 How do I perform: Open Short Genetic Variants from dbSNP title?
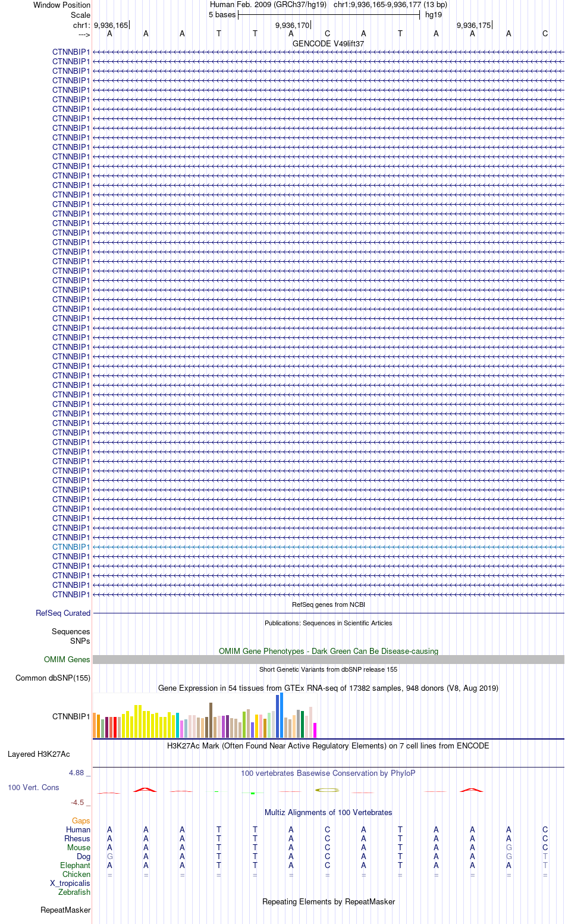tap(328, 669)
